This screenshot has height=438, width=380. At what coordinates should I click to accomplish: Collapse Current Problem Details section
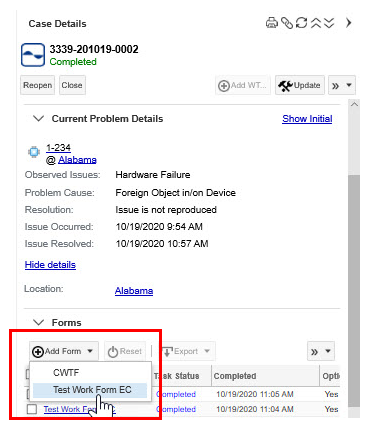[39, 119]
